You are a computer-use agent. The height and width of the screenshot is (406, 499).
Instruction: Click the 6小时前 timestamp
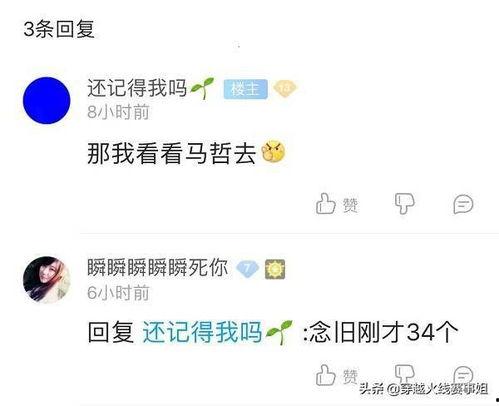(118, 293)
